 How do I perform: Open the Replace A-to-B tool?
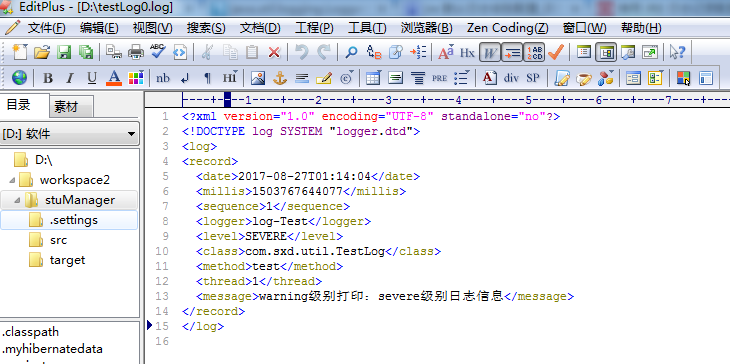pos(373,52)
